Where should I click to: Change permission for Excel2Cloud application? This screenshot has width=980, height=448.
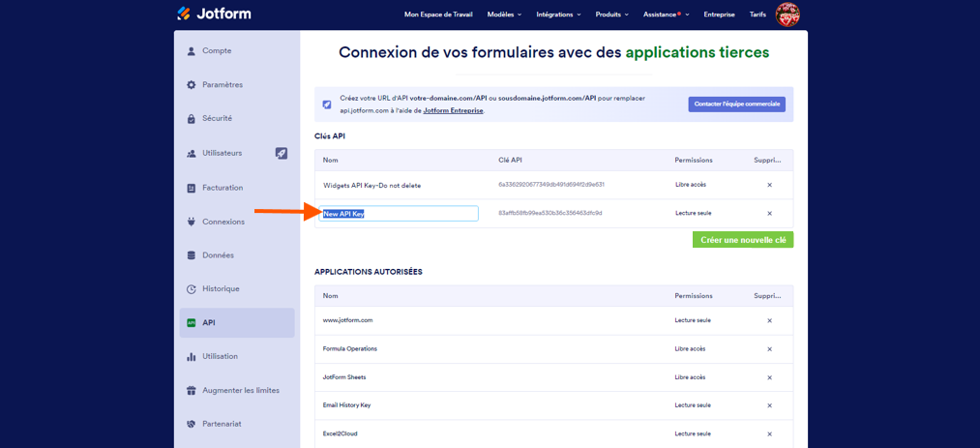[x=693, y=433]
